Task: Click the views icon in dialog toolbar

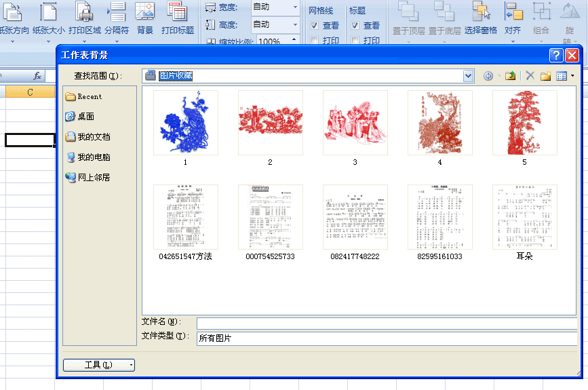Action: click(x=562, y=76)
